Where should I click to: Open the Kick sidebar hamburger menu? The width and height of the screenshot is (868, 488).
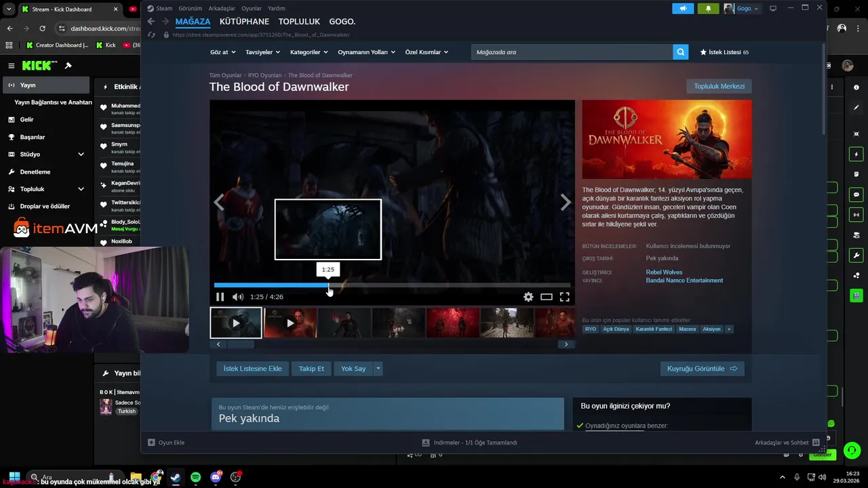point(12,66)
